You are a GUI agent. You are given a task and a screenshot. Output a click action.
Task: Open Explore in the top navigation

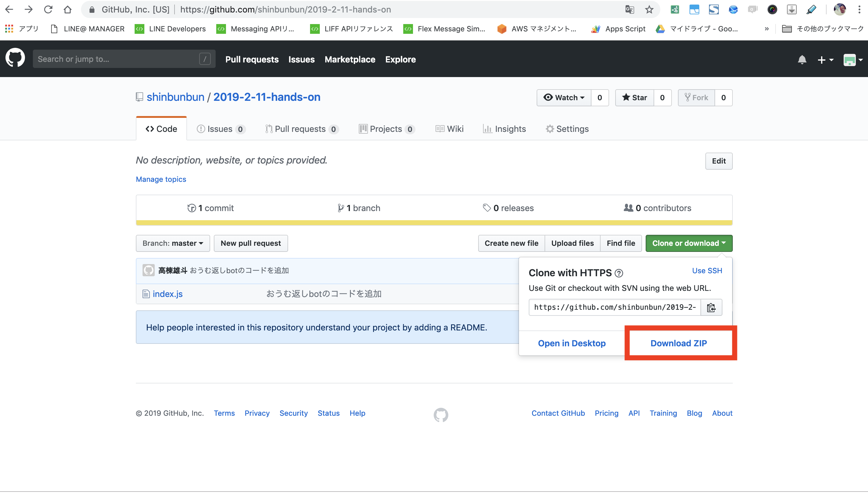point(400,59)
